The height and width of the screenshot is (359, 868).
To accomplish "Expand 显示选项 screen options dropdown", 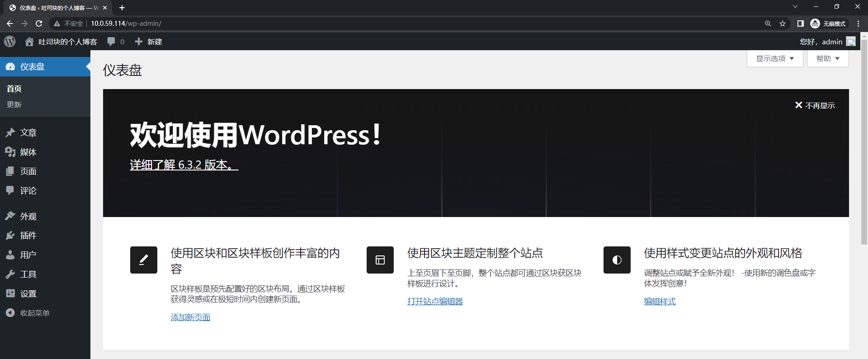I will (x=775, y=59).
